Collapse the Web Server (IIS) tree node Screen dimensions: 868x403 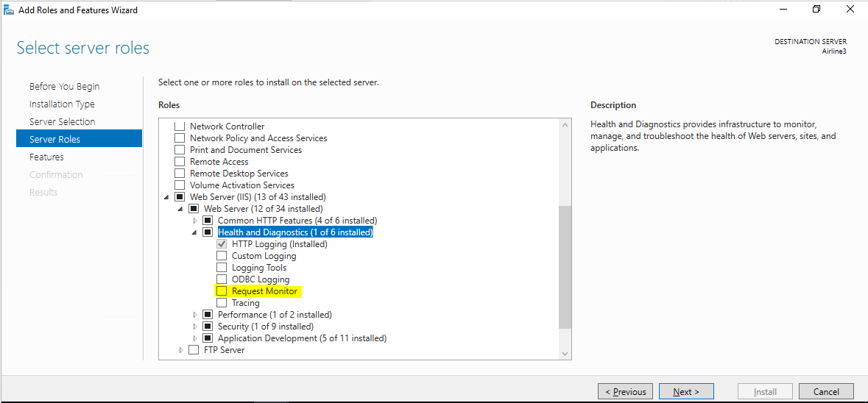coord(166,197)
